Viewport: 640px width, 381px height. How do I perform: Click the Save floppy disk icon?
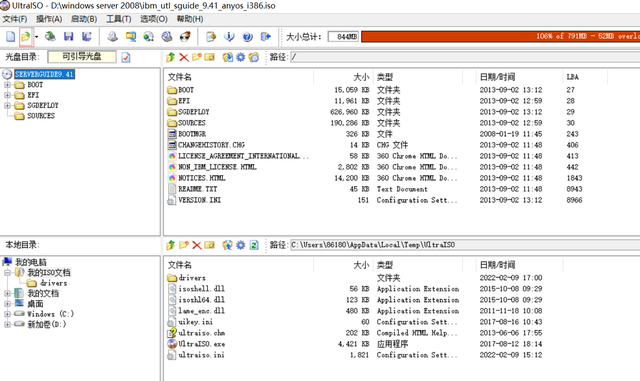pyautogui.click(x=69, y=37)
